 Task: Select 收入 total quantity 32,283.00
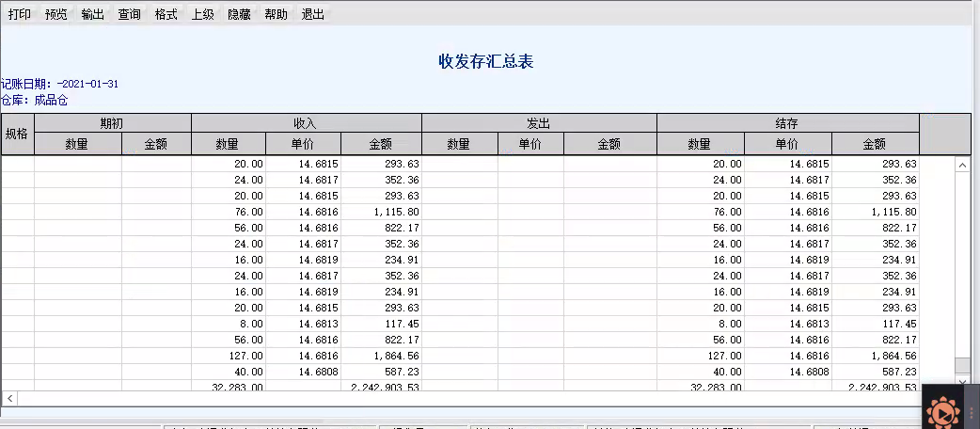pyautogui.click(x=229, y=386)
